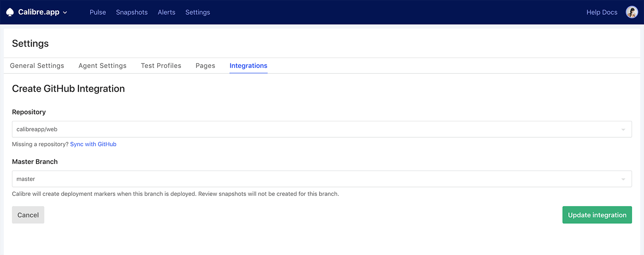644x255 pixels.
Task: Open the Help Docs link
Action: pyautogui.click(x=602, y=12)
